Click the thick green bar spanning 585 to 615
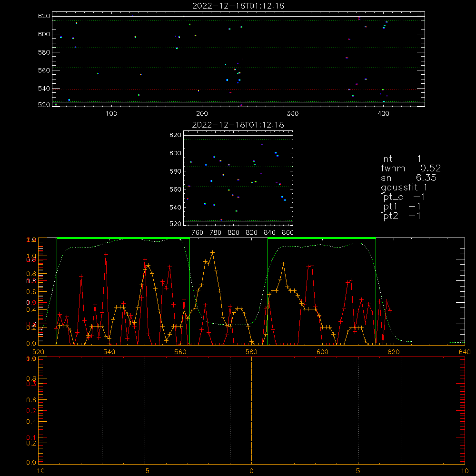 pos(322,238)
